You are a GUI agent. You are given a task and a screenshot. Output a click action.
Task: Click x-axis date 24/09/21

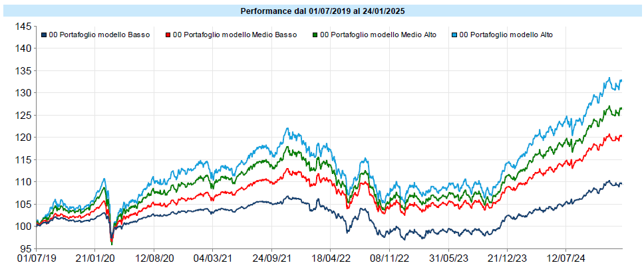271,259
